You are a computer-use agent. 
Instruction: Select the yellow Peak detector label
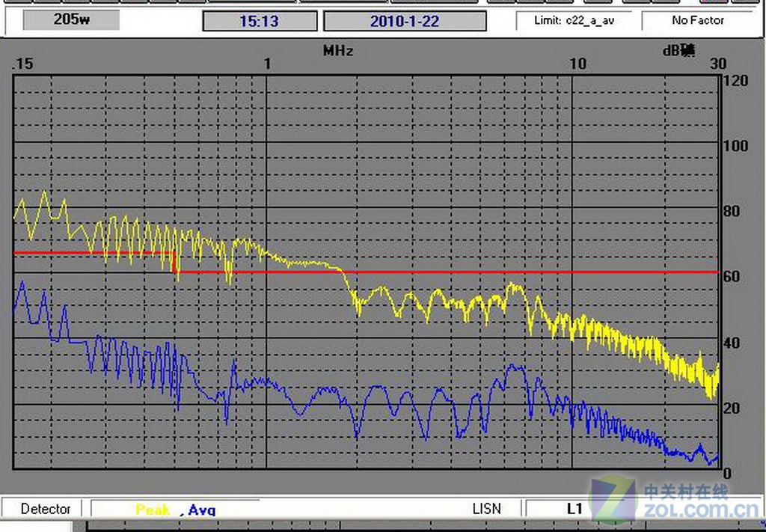click(153, 510)
